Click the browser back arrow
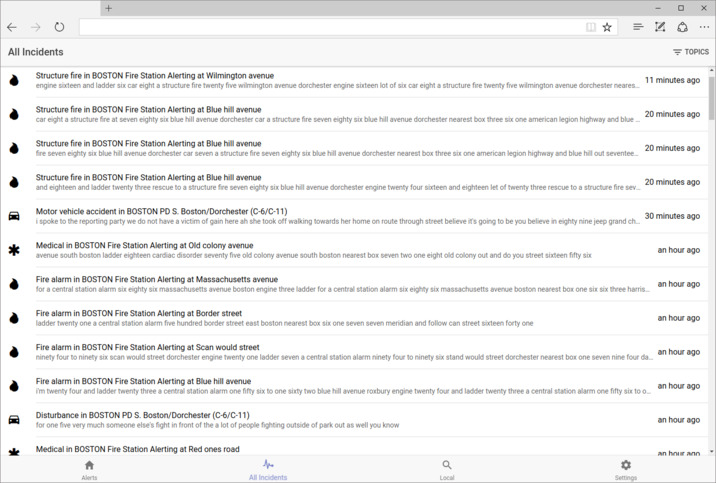 [12, 27]
